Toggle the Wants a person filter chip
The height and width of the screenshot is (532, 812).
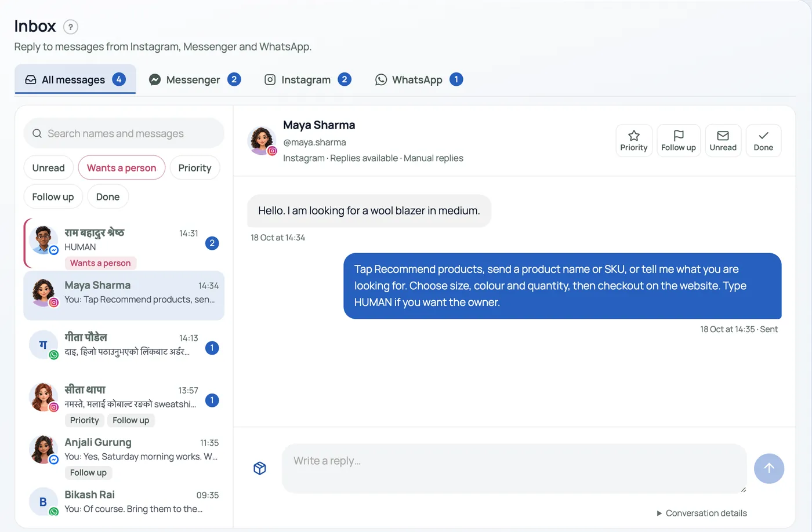pos(122,167)
